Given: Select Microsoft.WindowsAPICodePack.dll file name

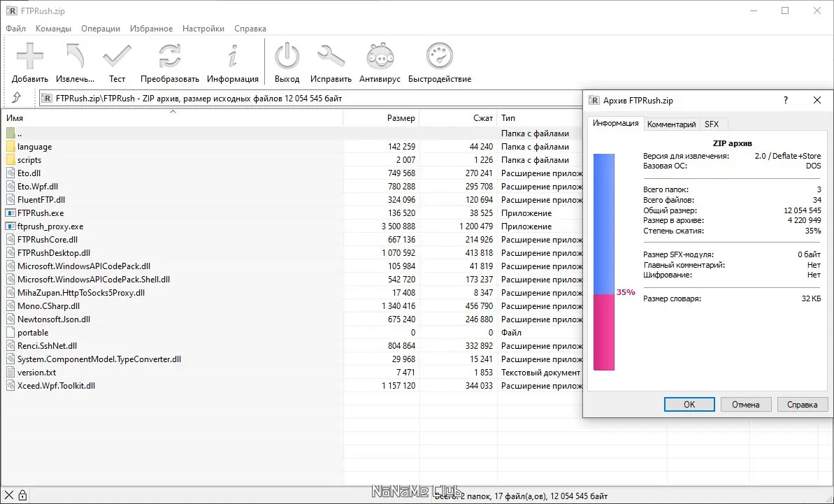Looking at the screenshot, I should point(83,266).
